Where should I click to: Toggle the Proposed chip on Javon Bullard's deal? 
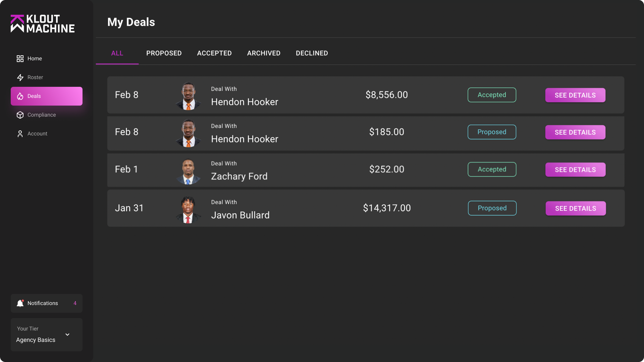pos(492,208)
